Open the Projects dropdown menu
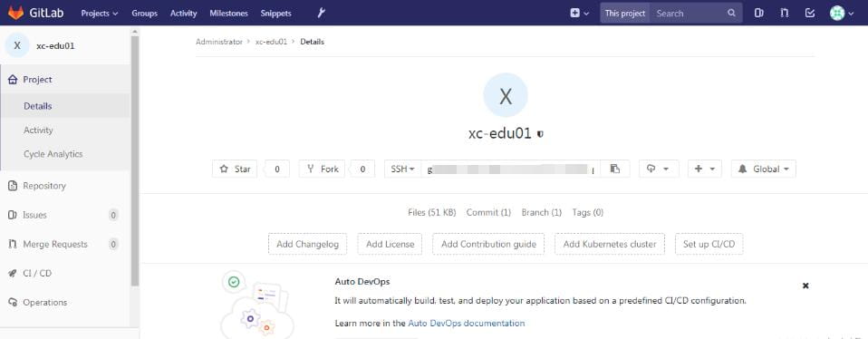Image resolution: width=868 pixels, height=339 pixels. [100, 14]
